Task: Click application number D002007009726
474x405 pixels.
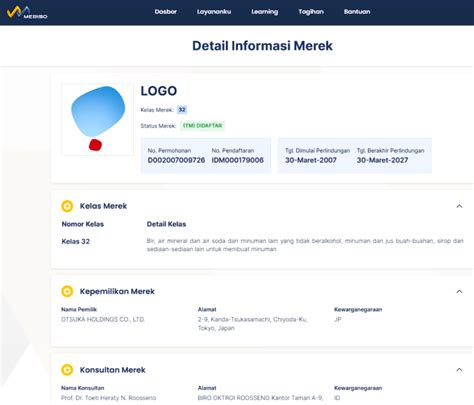Action: click(x=176, y=160)
